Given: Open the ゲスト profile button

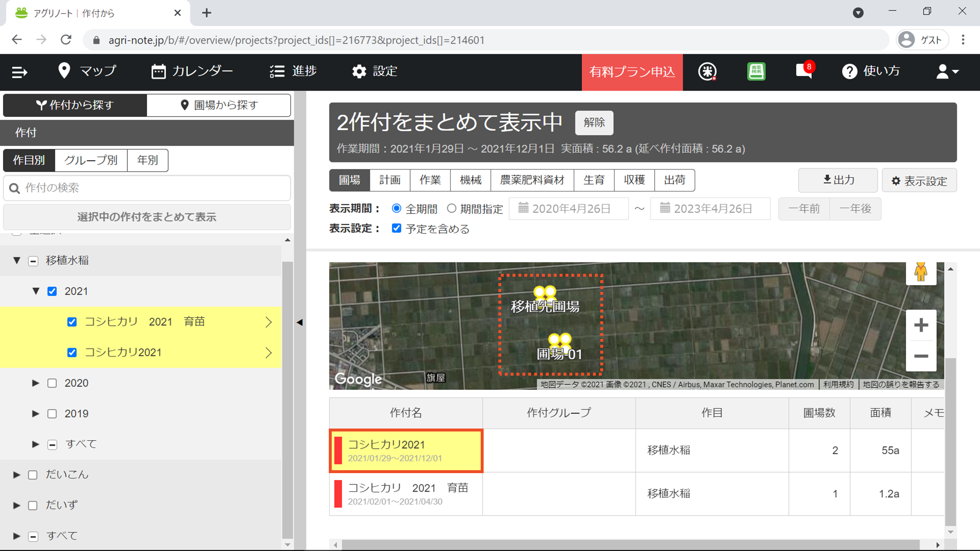Looking at the screenshot, I should pos(922,40).
